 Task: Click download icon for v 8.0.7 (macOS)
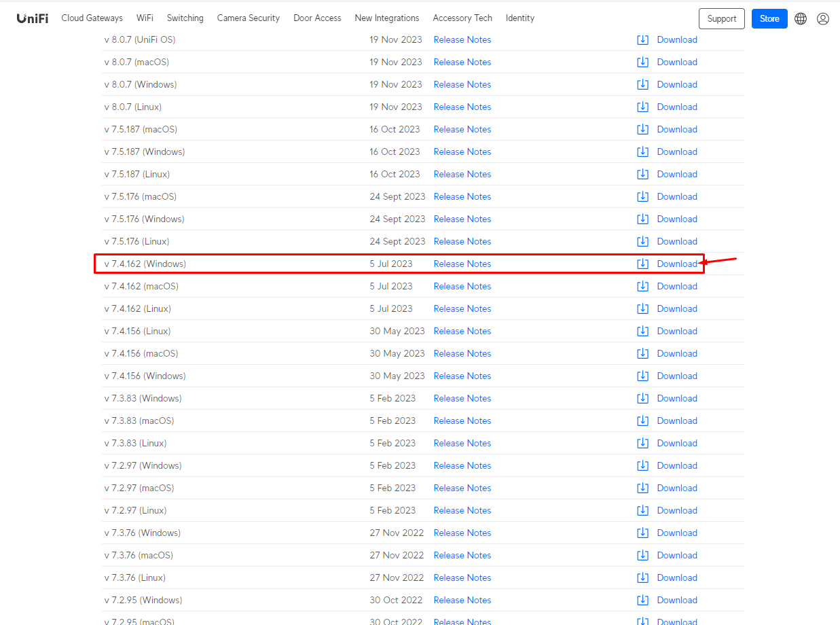[x=642, y=62]
